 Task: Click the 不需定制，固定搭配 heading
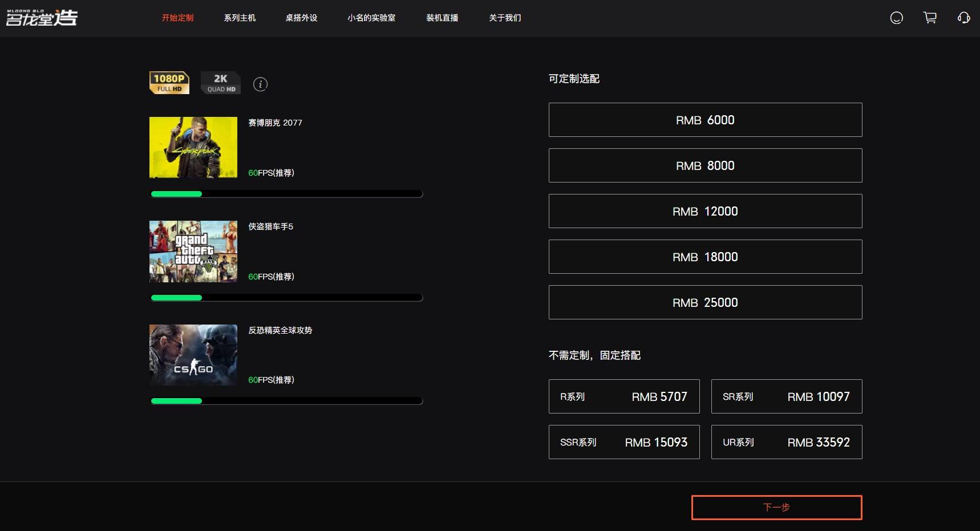pos(594,355)
